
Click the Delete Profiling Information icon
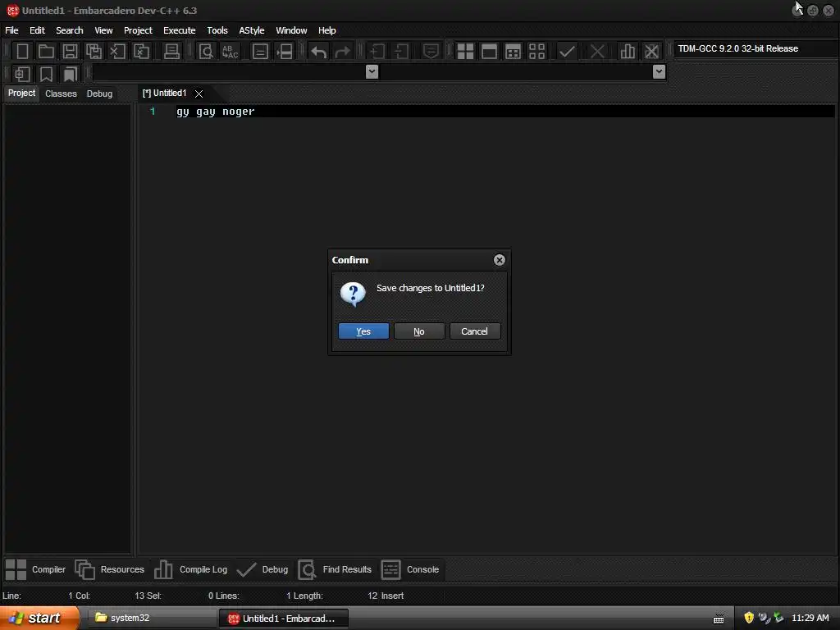pyautogui.click(x=651, y=52)
